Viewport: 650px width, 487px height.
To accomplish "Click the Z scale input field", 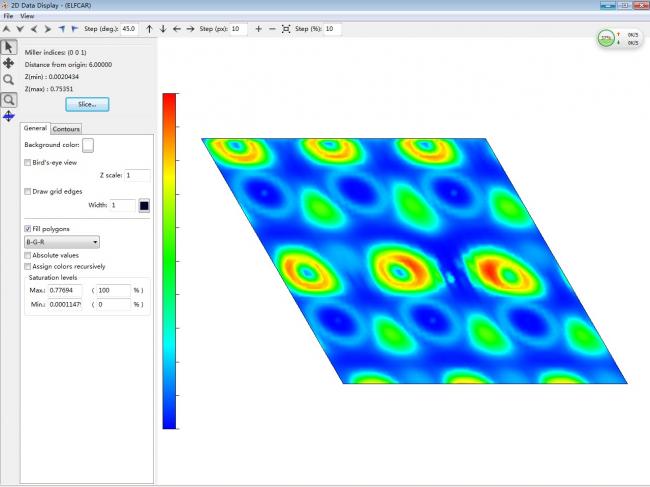I will (x=138, y=176).
